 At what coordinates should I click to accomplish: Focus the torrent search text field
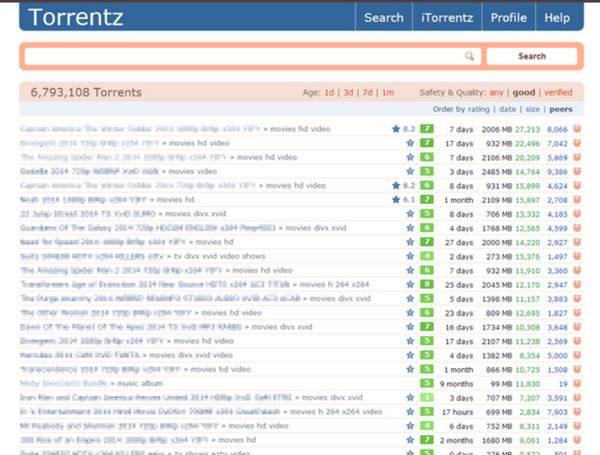tap(253, 56)
